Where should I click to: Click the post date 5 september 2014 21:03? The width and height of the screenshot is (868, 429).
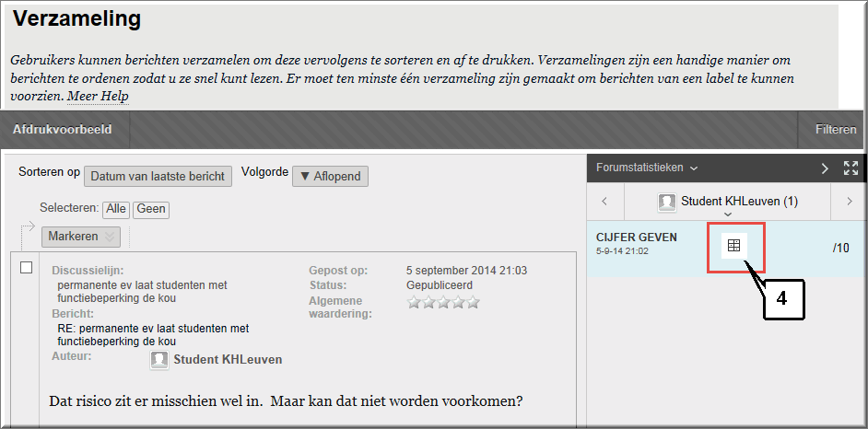tap(466, 271)
